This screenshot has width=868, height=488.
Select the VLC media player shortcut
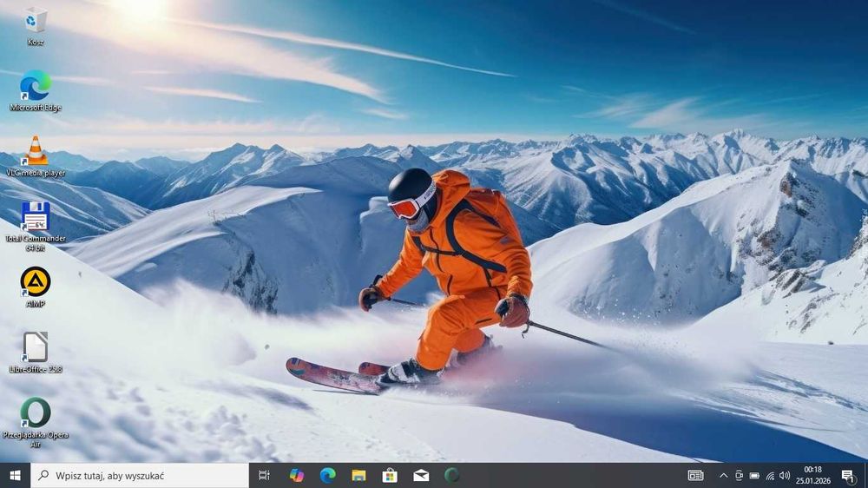[36, 156]
